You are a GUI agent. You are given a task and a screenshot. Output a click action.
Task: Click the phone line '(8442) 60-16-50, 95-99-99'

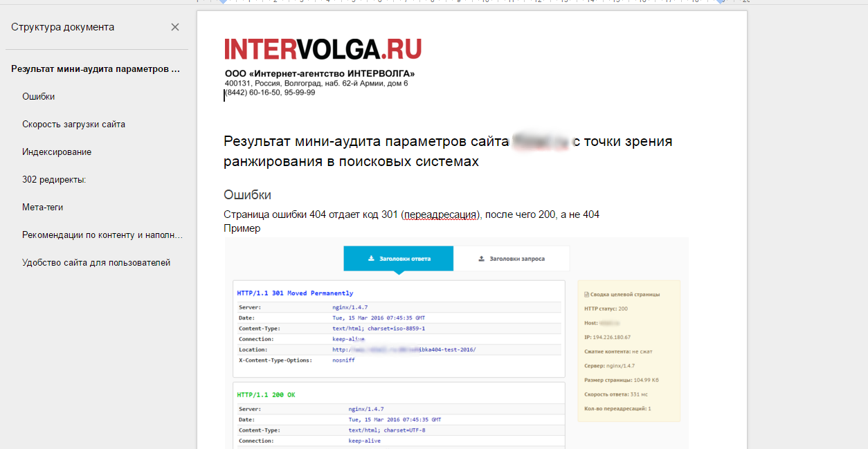pos(270,92)
